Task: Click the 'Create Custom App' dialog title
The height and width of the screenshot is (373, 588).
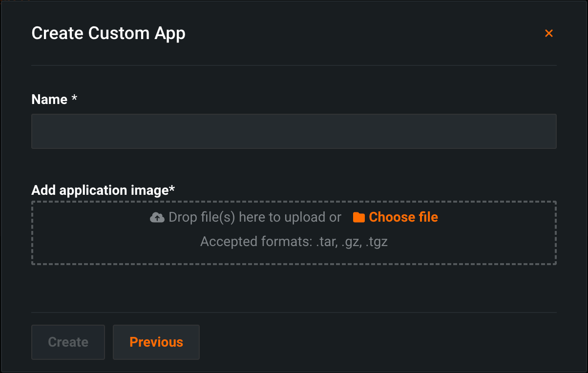Action: tap(108, 33)
